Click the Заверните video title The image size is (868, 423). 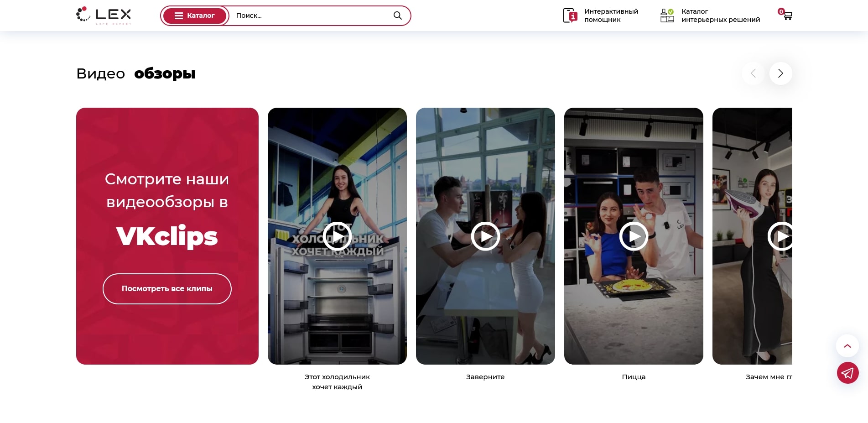tap(485, 377)
